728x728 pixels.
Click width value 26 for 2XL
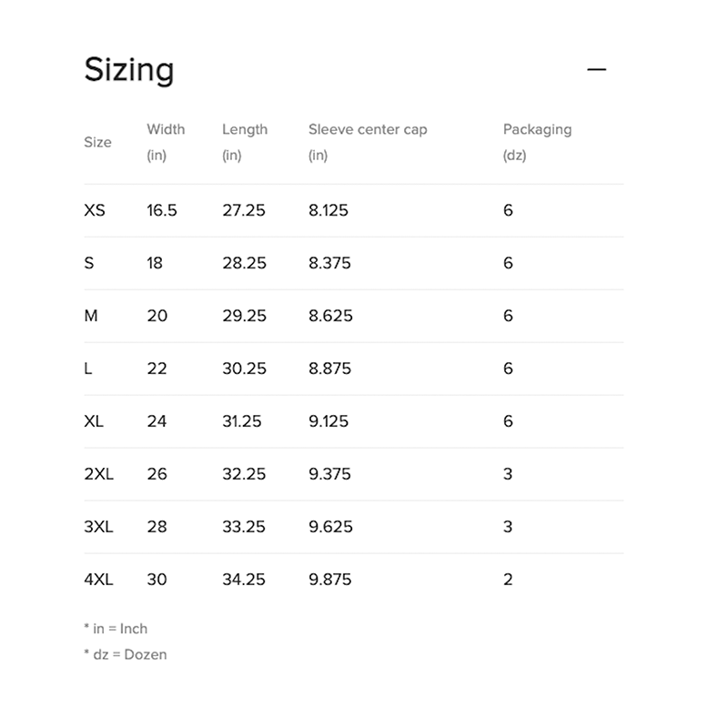(157, 474)
